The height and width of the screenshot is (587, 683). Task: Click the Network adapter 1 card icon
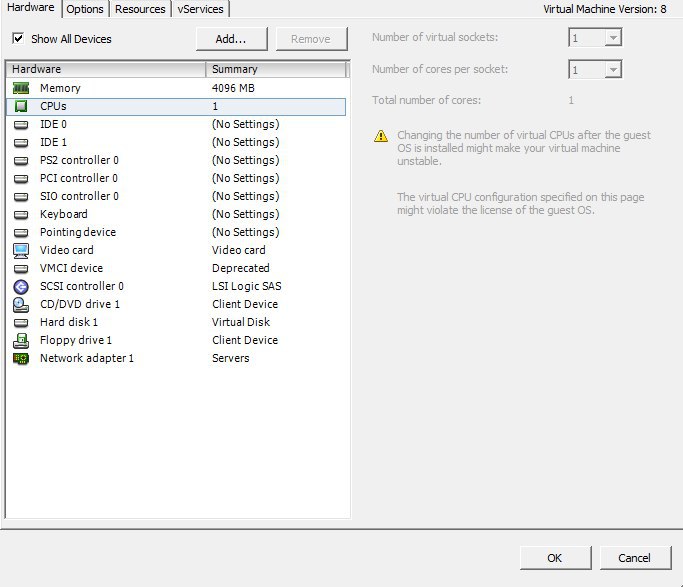(21, 359)
